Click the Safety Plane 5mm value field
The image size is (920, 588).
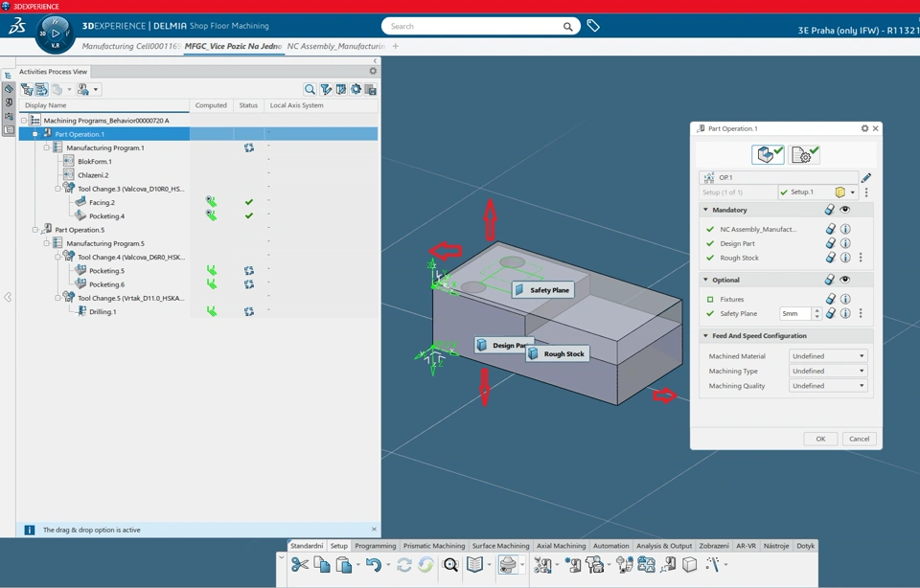pyautogui.click(x=795, y=314)
